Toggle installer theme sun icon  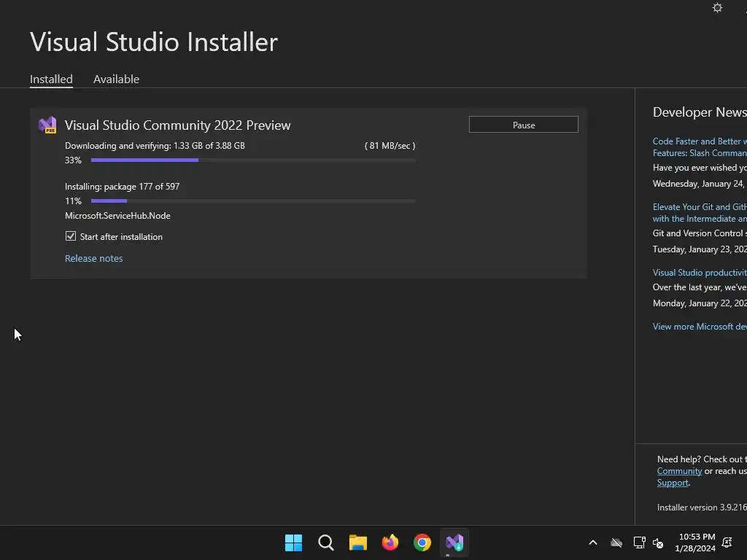tap(717, 7)
